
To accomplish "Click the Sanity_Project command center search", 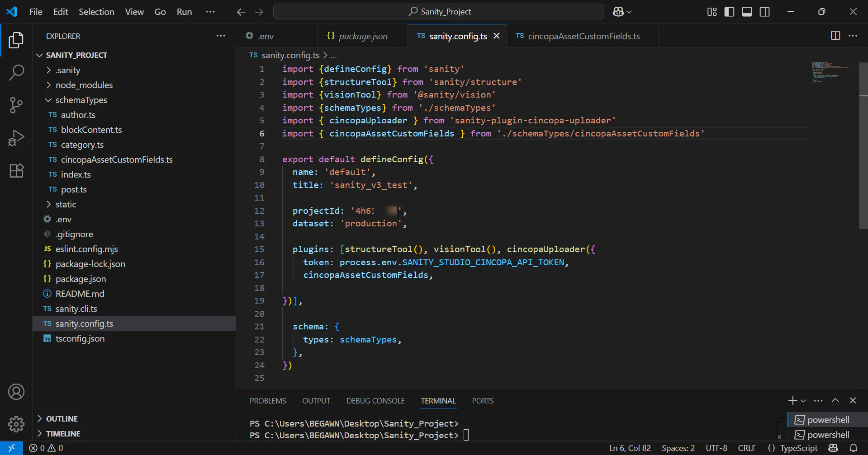I will point(439,12).
